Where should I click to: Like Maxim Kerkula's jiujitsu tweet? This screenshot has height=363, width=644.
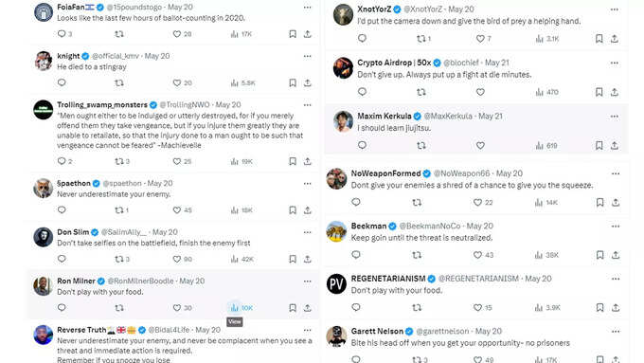[480, 145]
